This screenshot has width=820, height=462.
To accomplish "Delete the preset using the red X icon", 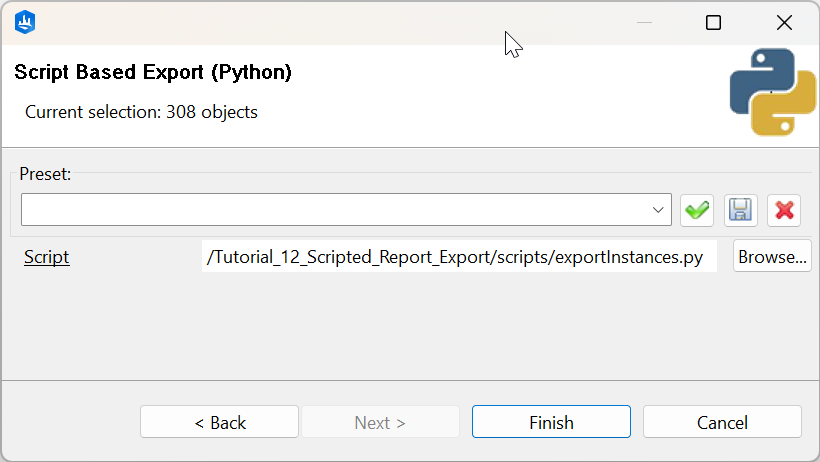I will (784, 210).
